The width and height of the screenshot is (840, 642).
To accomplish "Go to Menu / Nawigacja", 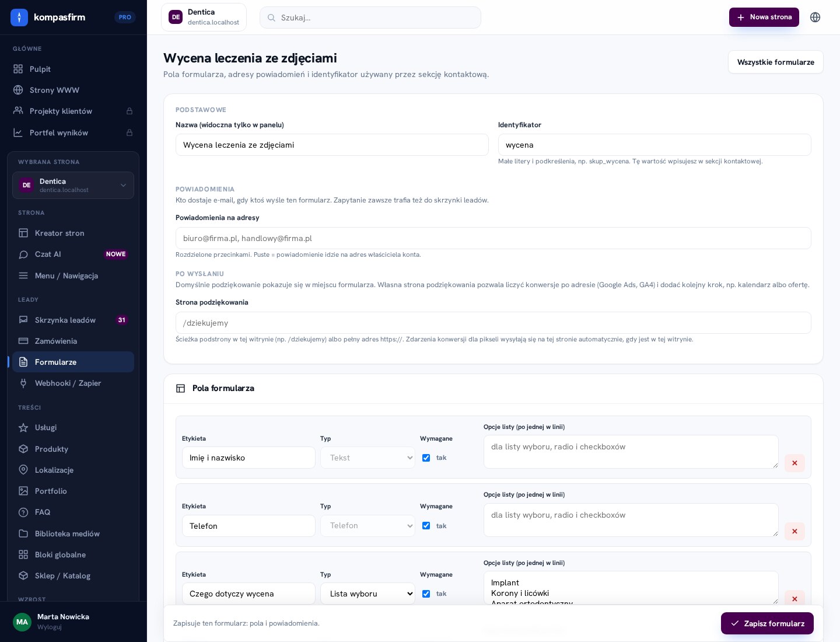I will [x=73, y=275].
